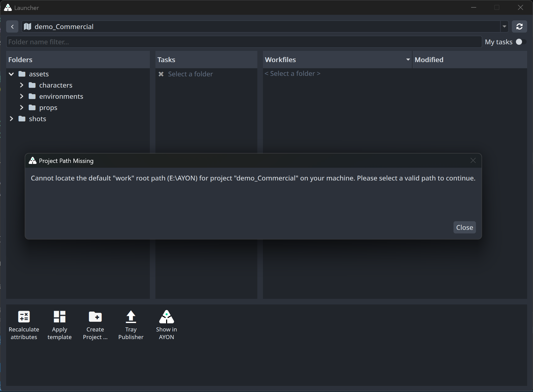This screenshot has width=533, height=392.
Task: Click the project map icon beside demo_Commercial
Action: pyautogui.click(x=28, y=26)
